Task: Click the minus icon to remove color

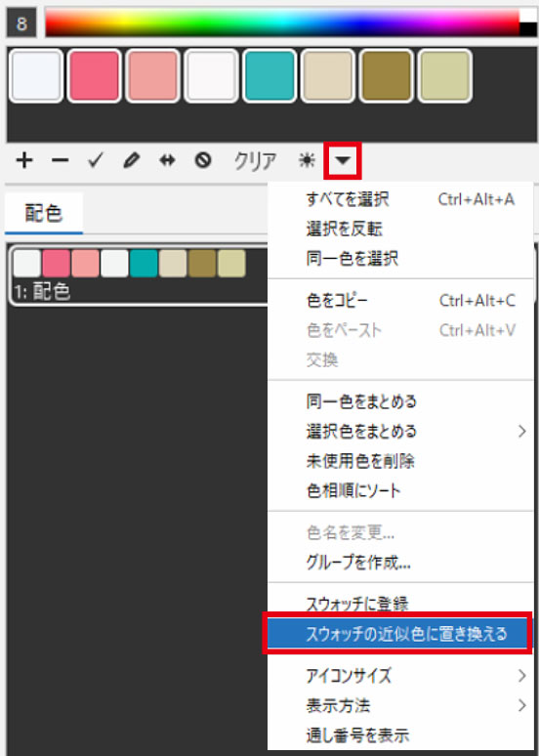Action: 60,160
